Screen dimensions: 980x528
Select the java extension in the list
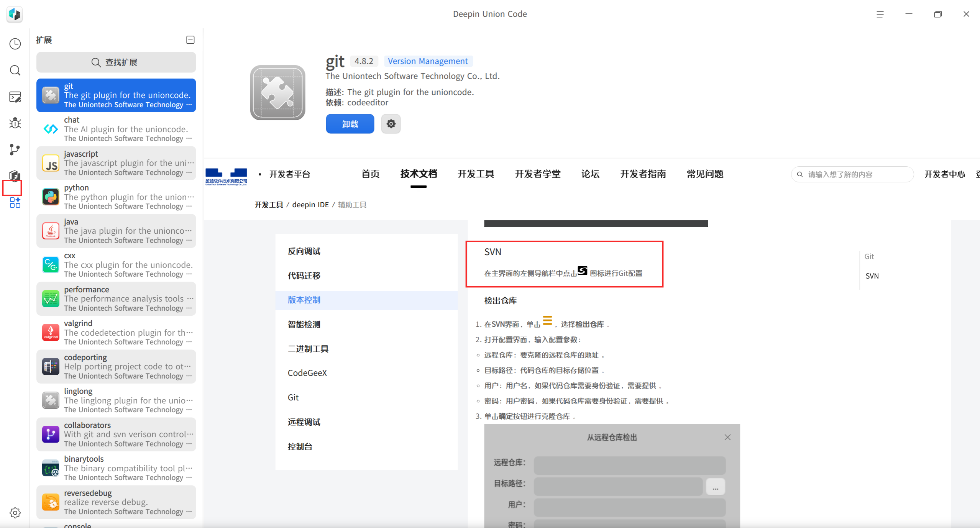(116, 231)
